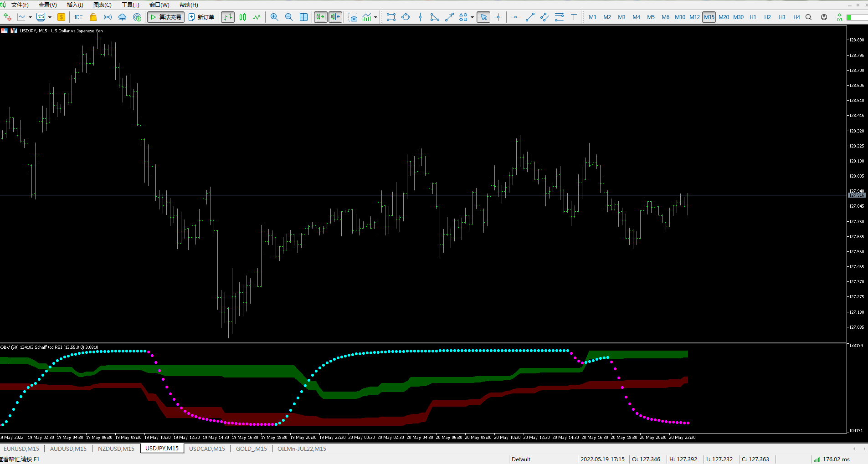Screen dimensions: 868x464
Task: Select the equidistant channel tool
Action: coord(544,17)
